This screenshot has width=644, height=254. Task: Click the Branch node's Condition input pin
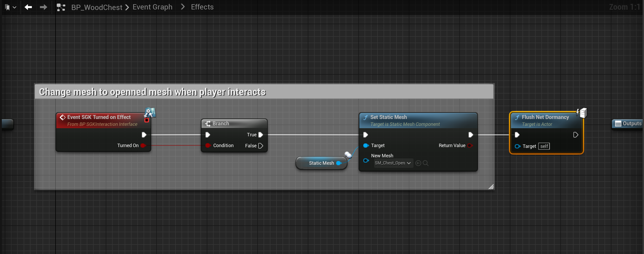pos(208,145)
